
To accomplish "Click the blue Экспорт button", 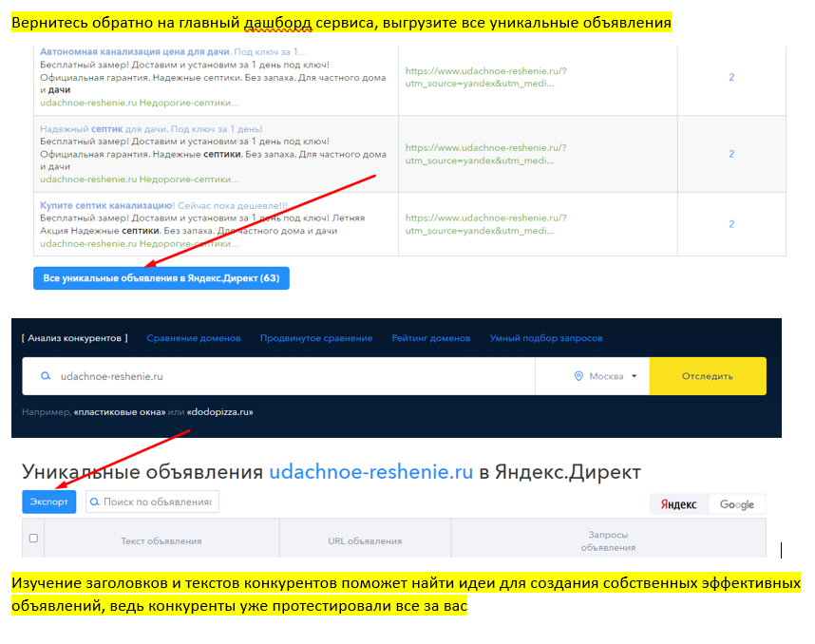I will (48, 502).
